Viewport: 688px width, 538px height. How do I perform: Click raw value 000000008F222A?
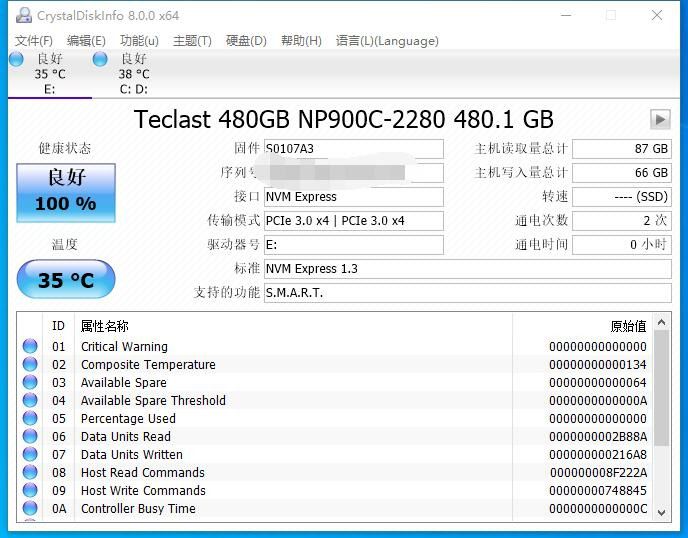pyautogui.click(x=598, y=473)
